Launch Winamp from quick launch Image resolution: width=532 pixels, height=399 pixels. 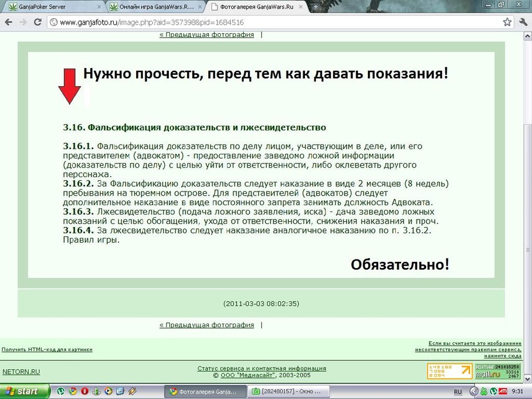pos(132,392)
